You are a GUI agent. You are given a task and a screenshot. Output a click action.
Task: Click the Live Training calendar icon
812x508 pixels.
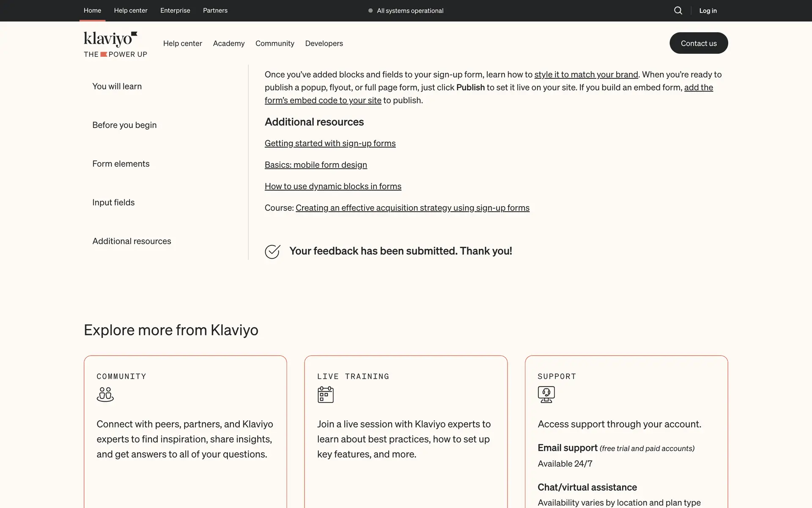(325, 395)
